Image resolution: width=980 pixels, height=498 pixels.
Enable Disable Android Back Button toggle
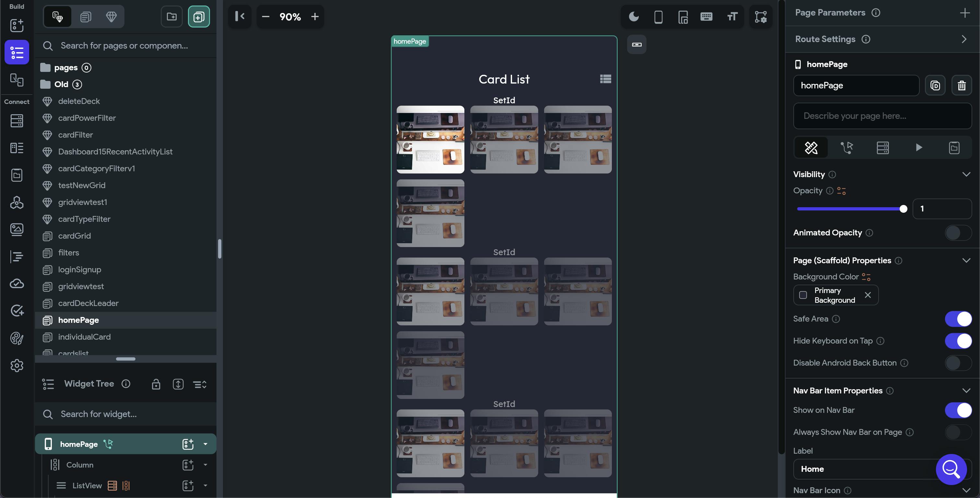click(x=958, y=363)
